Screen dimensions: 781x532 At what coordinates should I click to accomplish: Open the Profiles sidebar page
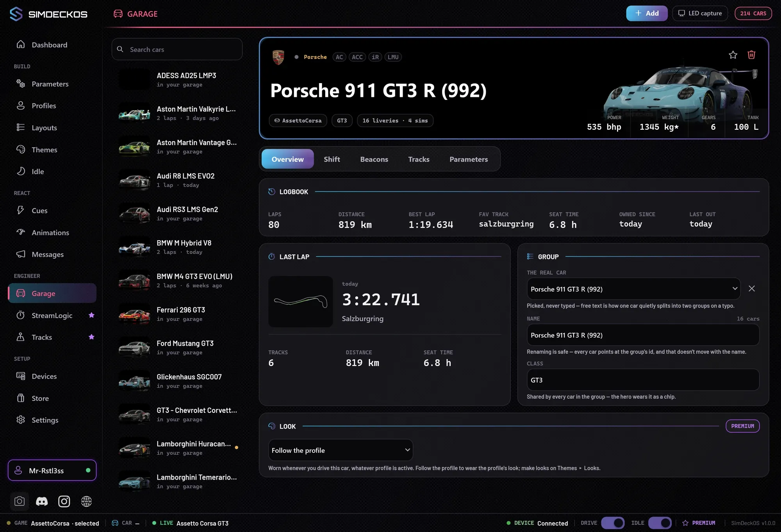52,106
